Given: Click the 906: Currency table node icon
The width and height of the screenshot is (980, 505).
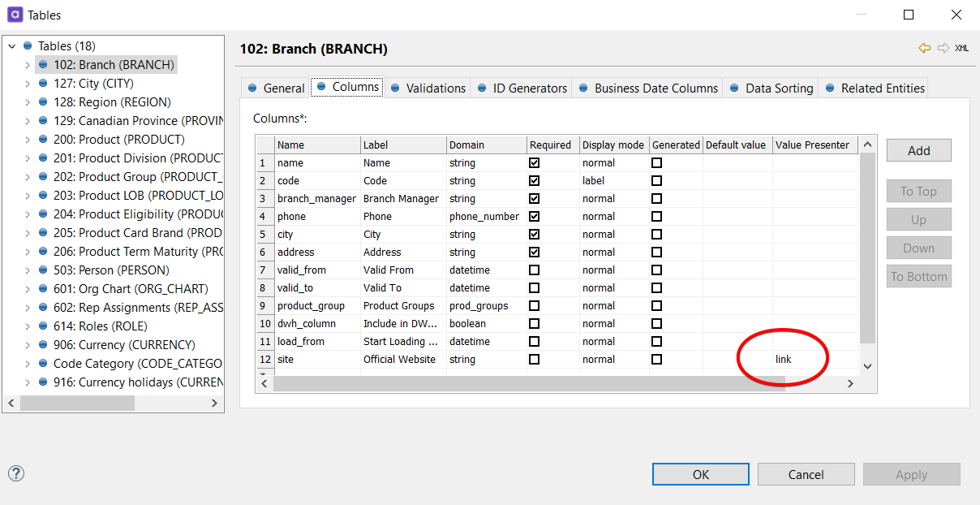Looking at the screenshot, I should (x=44, y=345).
